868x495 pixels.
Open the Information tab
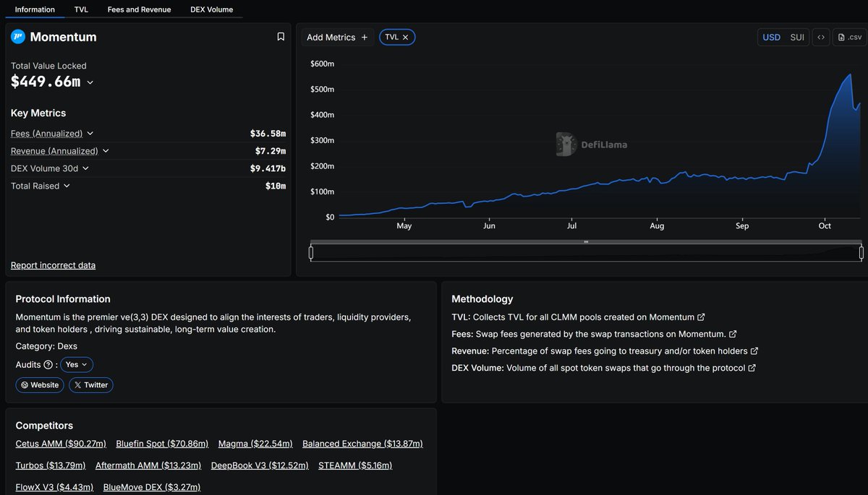click(x=35, y=9)
